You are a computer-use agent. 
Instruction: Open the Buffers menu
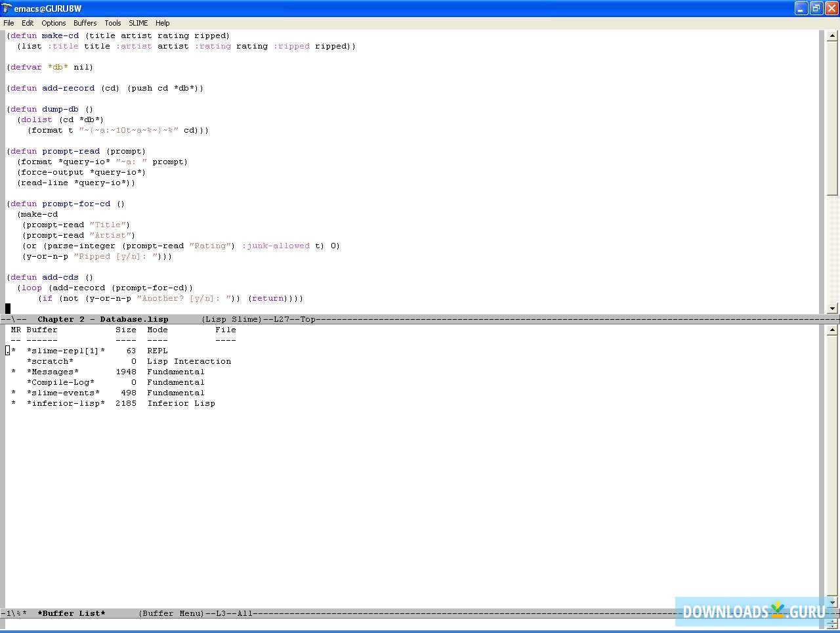[x=85, y=22]
